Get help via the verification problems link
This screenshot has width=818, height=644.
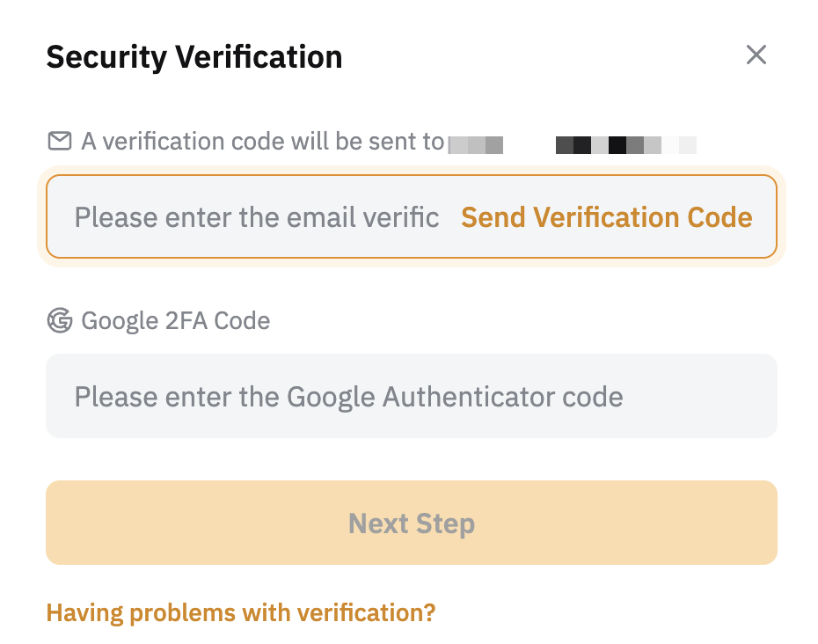[x=240, y=612]
